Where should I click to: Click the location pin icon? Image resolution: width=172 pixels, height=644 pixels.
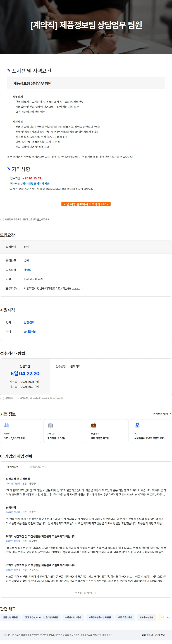[137, 425]
